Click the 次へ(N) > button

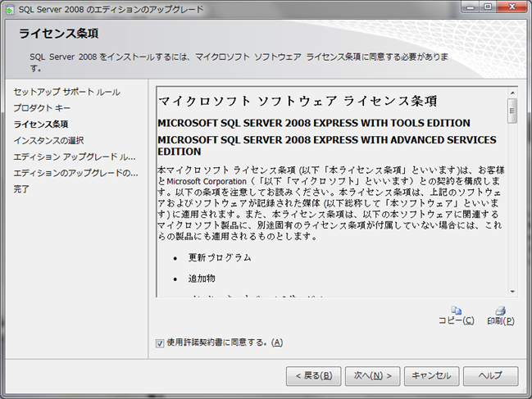[372, 375]
